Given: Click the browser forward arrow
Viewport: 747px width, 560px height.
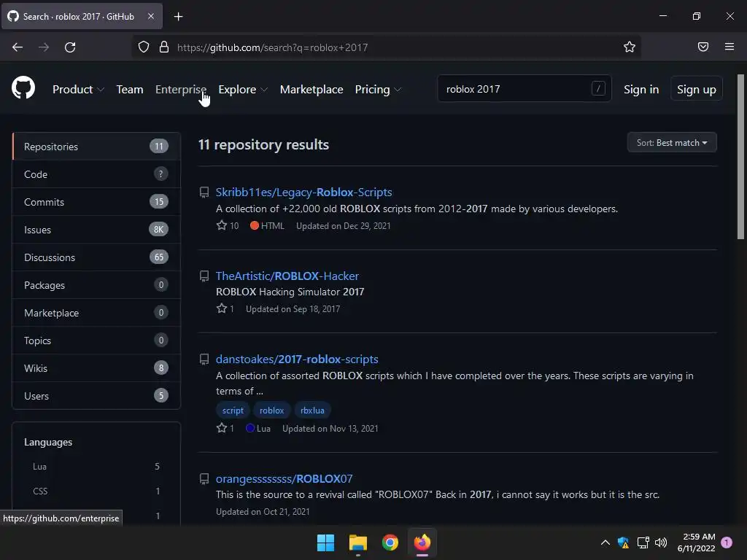Looking at the screenshot, I should (44, 47).
